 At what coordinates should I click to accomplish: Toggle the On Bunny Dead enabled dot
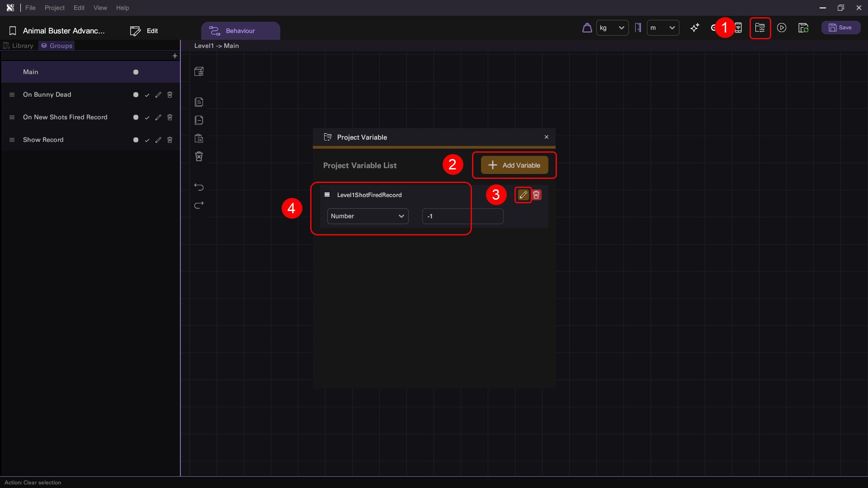136,95
